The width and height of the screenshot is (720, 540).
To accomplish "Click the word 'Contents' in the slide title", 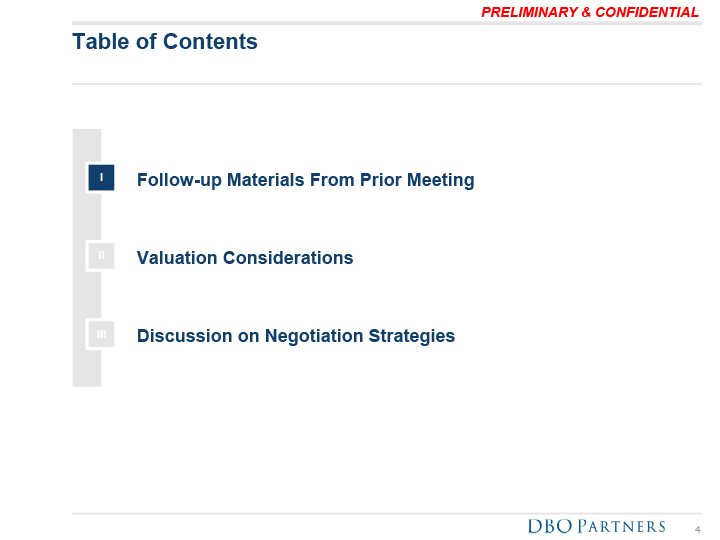I will coord(210,42).
